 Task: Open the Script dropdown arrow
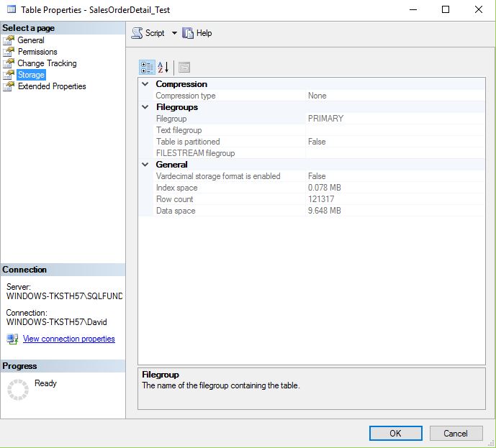pyautogui.click(x=174, y=33)
